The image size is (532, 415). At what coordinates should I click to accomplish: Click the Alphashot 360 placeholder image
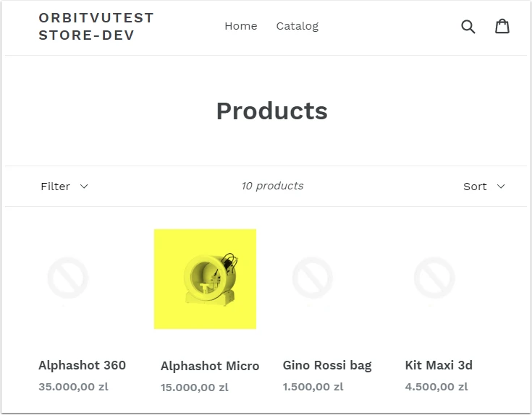(x=68, y=278)
